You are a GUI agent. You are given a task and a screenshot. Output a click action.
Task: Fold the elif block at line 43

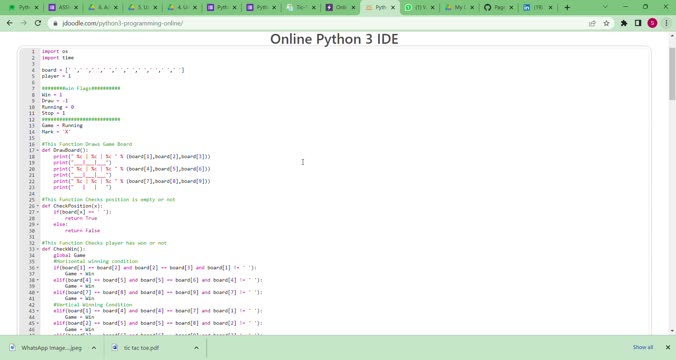(x=38, y=311)
